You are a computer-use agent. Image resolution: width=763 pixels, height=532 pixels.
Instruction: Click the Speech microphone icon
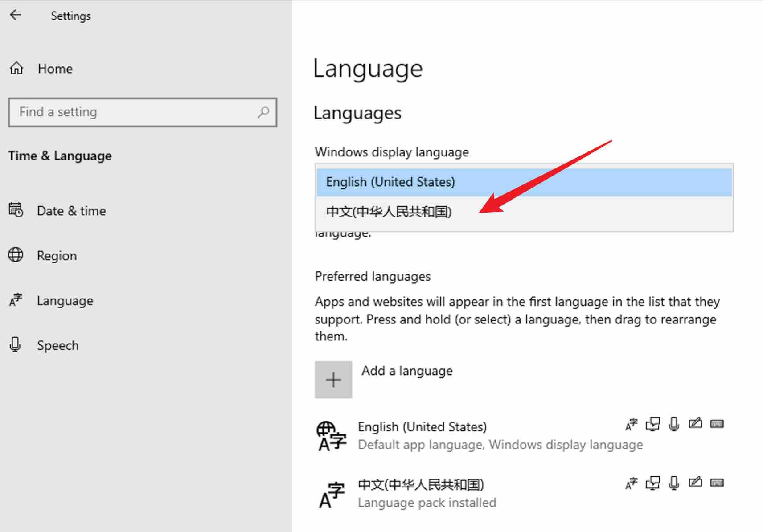(15, 344)
